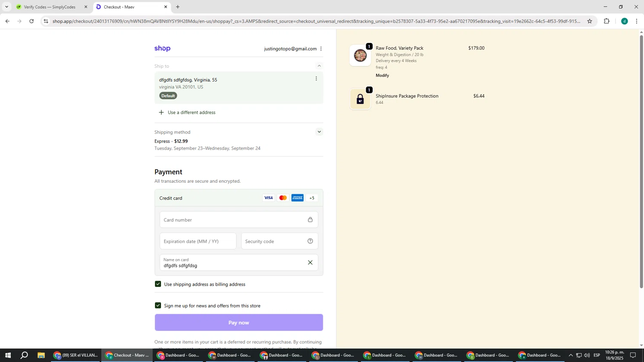The height and width of the screenshot is (362, 644).
Task: Open the browser extensions menu
Action: click(x=607, y=21)
